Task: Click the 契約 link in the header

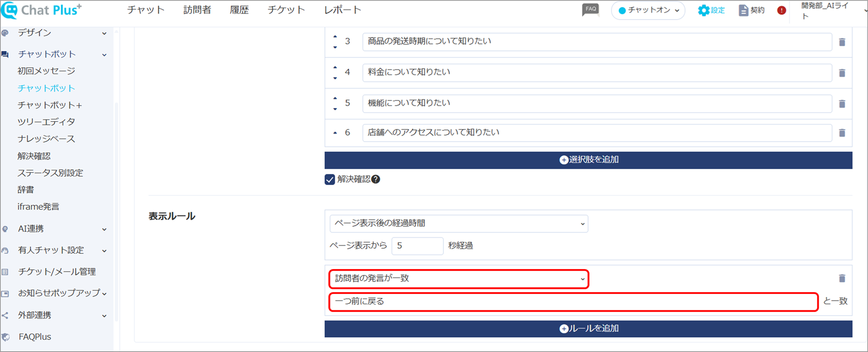Action: (758, 10)
